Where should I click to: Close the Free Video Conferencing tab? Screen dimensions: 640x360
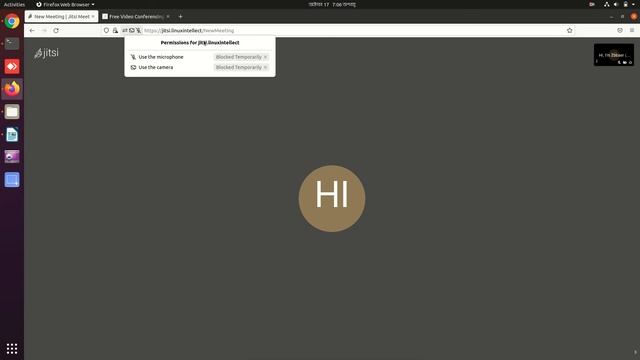(x=168, y=17)
